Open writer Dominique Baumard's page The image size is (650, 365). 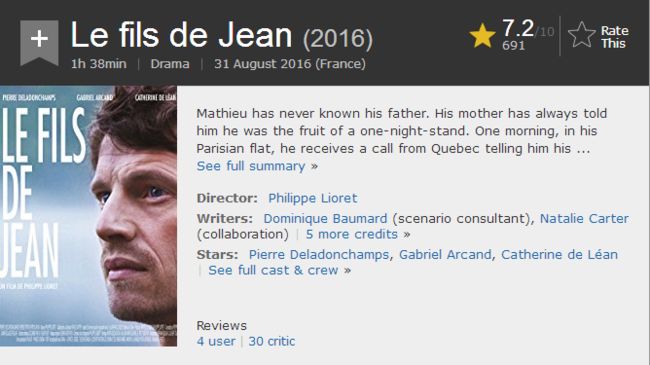325,219
